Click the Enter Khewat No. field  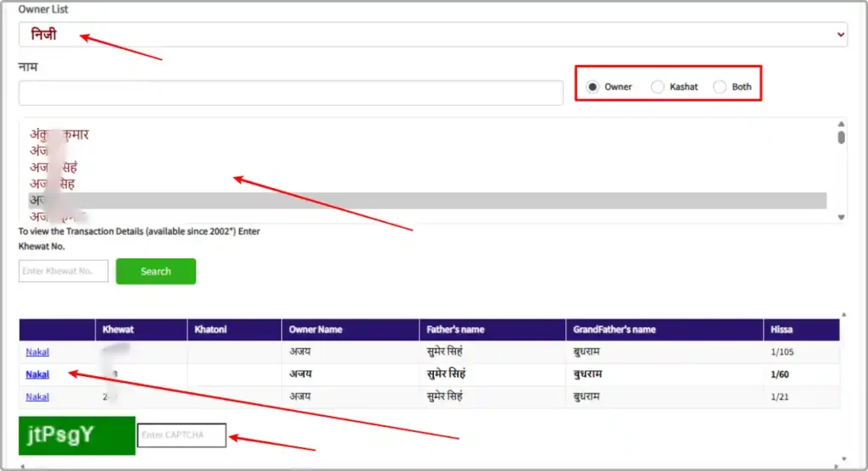tap(64, 271)
